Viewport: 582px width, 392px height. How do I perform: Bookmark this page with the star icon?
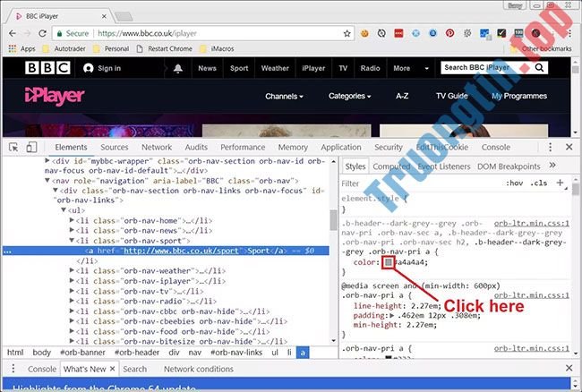(x=347, y=32)
